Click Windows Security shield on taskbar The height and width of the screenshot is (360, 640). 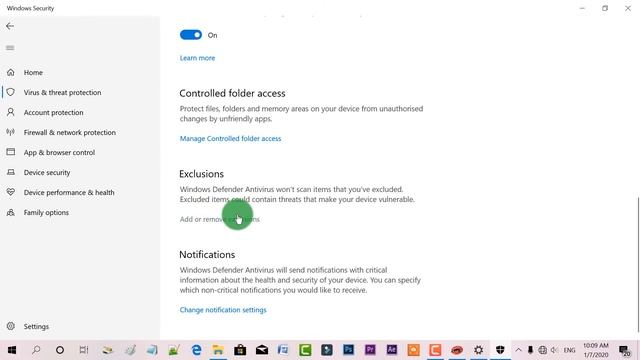[500, 350]
